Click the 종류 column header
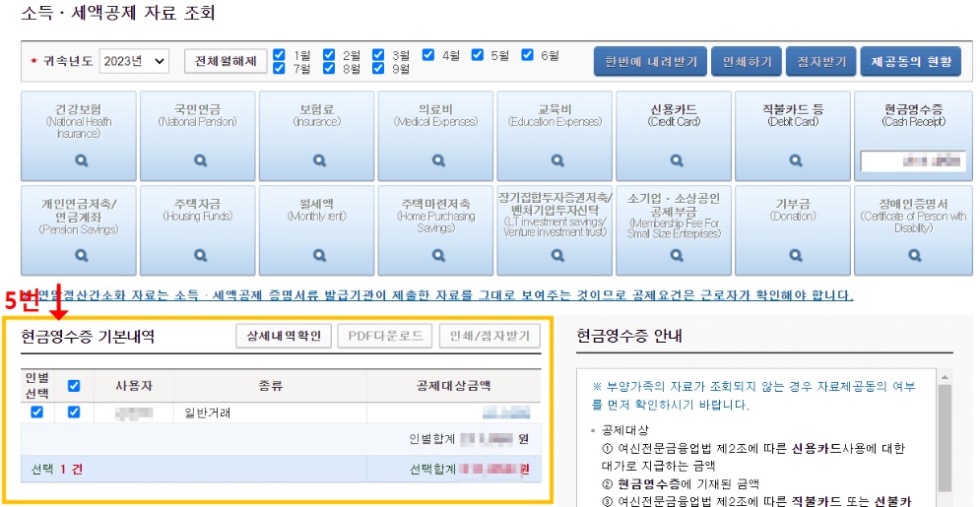 270,386
